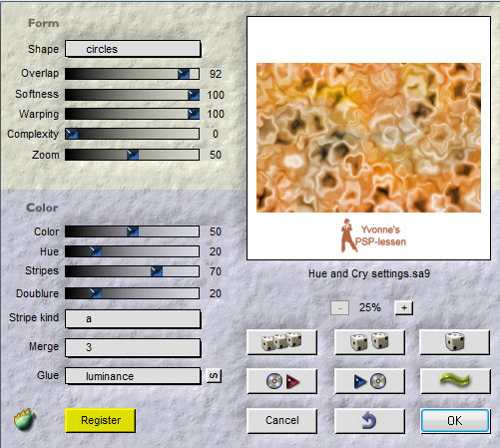The width and height of the screenshot is (500, 448).
Task: Toggle the small S button beside Glue
Action: [214, 376]
